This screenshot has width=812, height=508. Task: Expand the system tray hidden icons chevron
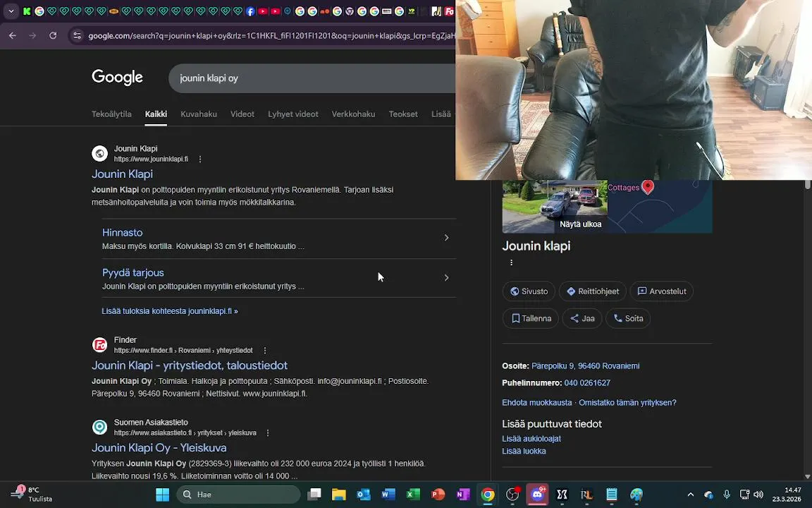(690, 495)
